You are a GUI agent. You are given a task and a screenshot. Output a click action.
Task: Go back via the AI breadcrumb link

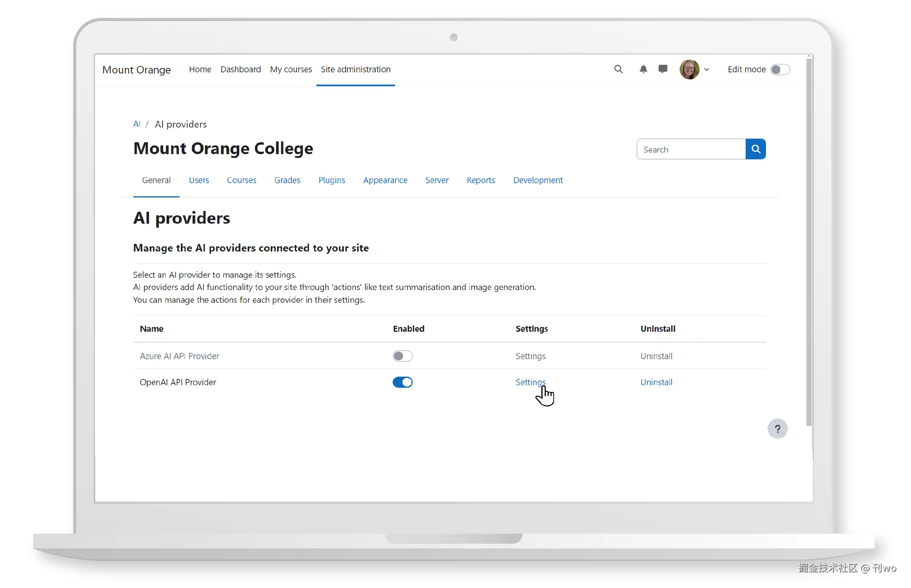point(136,124)
